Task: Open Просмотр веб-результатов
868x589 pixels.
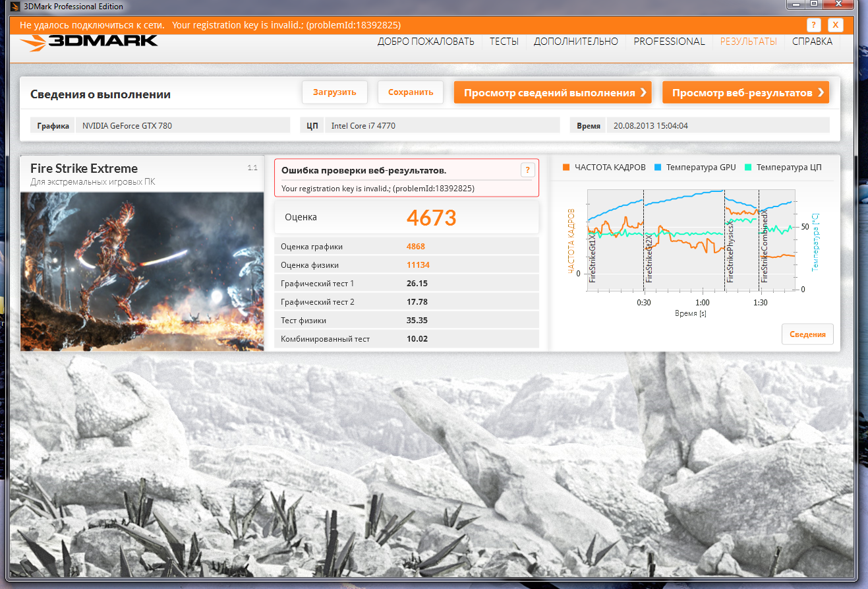Action: [745, 93]
